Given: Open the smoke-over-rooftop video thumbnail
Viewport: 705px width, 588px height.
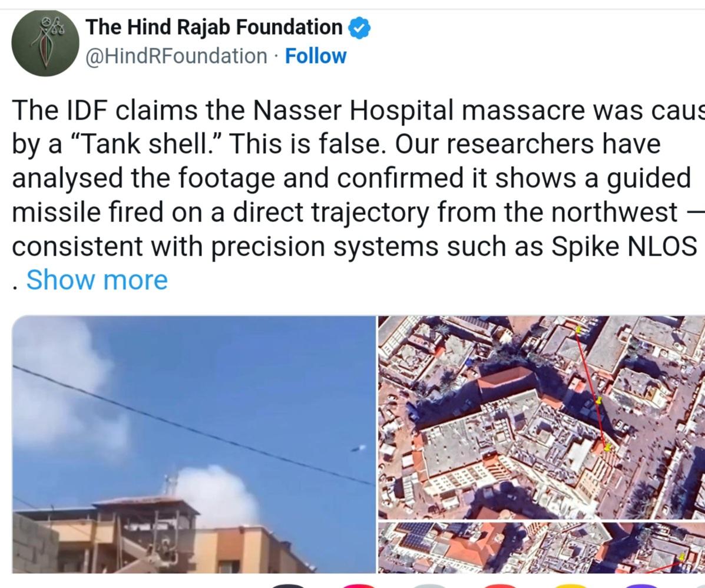Looking at the screenshot, I should pyautogui.click(x=193, y=444).
